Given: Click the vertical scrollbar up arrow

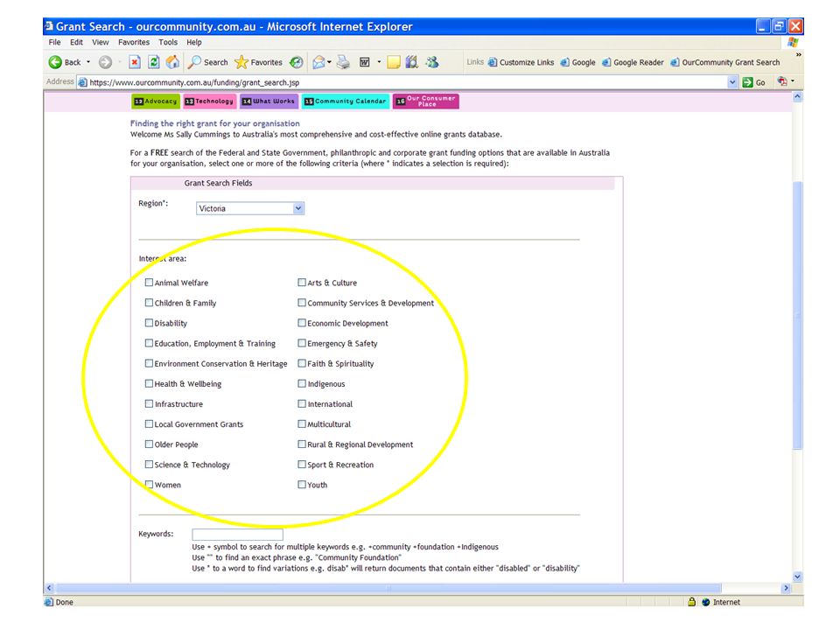Looking at the screenshot, I should 798,97.
